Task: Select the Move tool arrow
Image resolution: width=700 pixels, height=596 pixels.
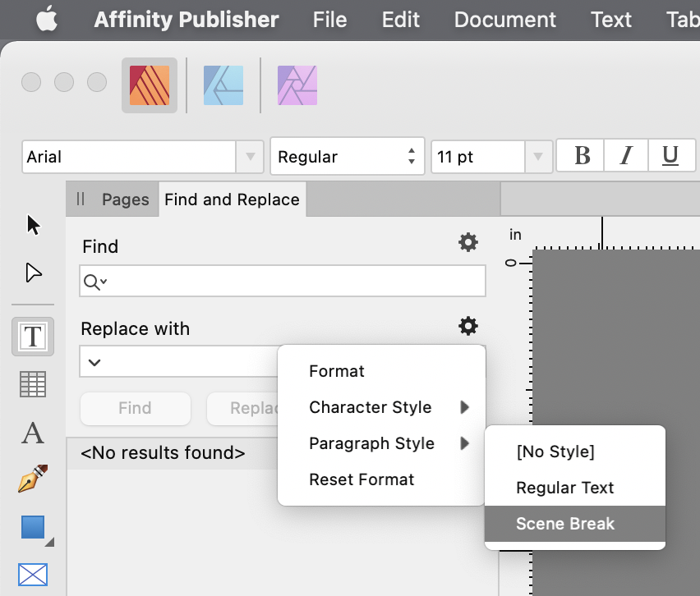Action: pos(33,225)
